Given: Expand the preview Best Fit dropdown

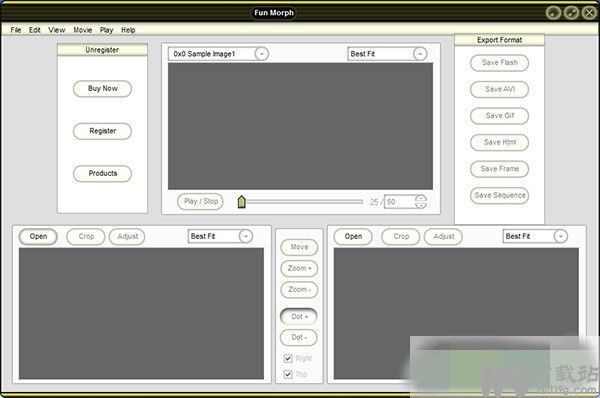Looking at the screenshot, I should pos(420,54).
